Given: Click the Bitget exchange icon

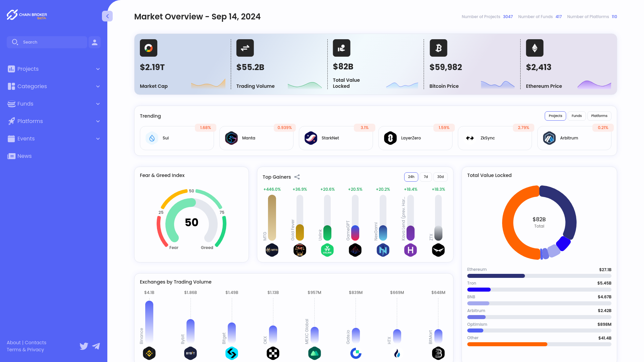Looking at the screenshot, I should pyautogui.click(x=232, y=353).
